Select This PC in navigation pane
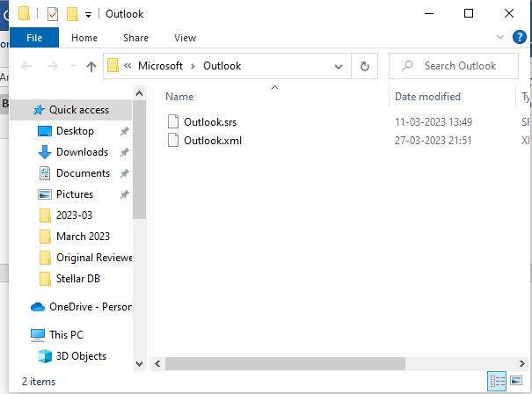 (x=66, y=335)
